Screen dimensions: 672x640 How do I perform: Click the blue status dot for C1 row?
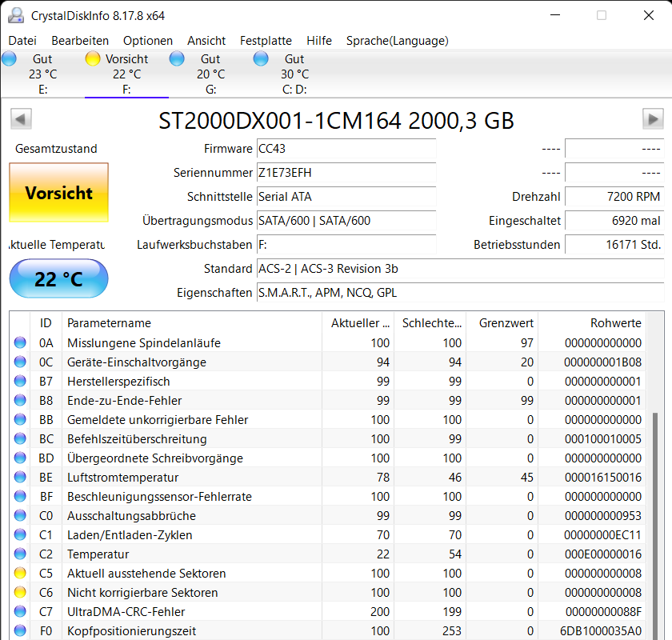point(20,534)
